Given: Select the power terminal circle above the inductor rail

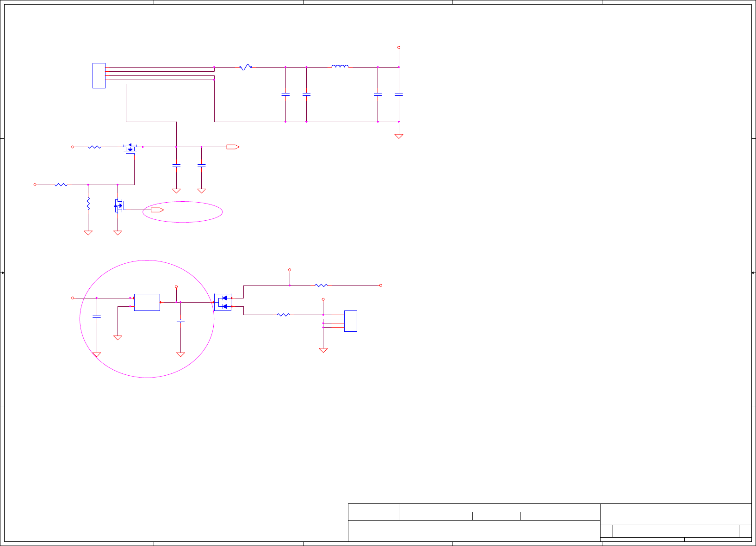Looking at the screenshot, I should click(399, 47).
